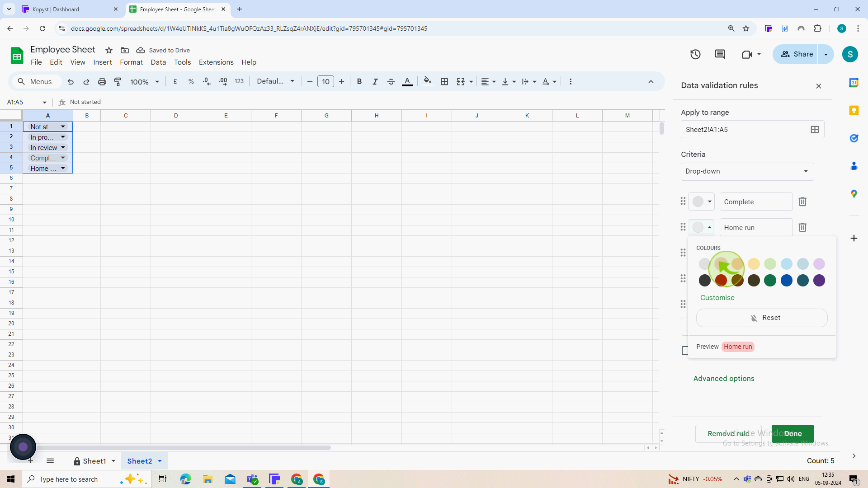Viewport: 868px width, 488px height.
Task: Click the redo icon in toolbar
Action: click(x=86, y=82)
